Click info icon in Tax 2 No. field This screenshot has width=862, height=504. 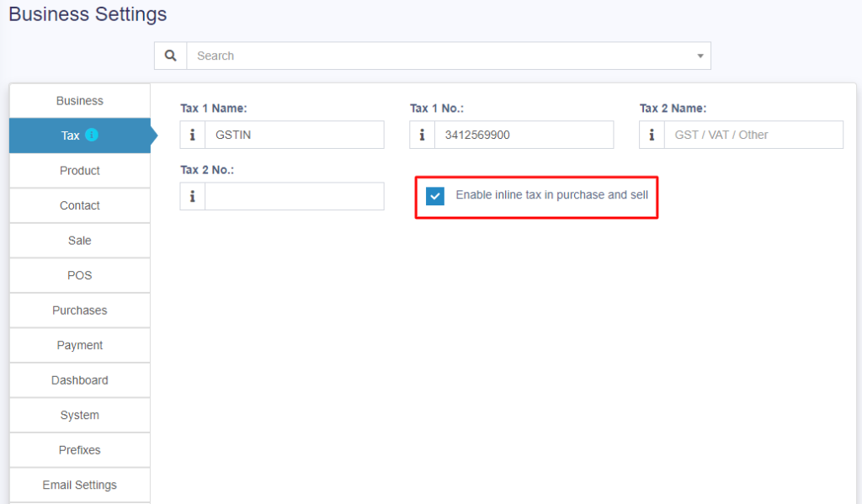tap(193, 196)
